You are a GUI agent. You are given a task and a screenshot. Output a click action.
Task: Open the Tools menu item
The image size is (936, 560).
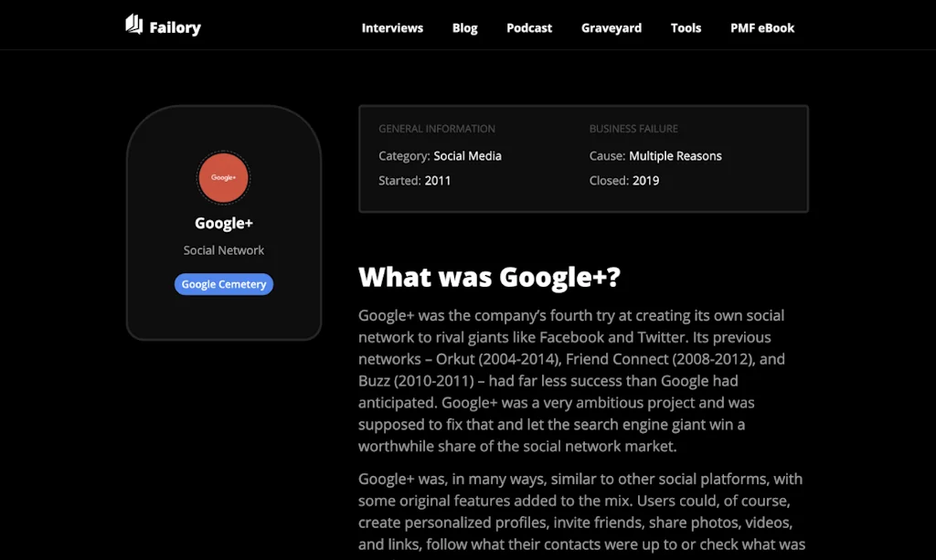(x=686, y=28)
